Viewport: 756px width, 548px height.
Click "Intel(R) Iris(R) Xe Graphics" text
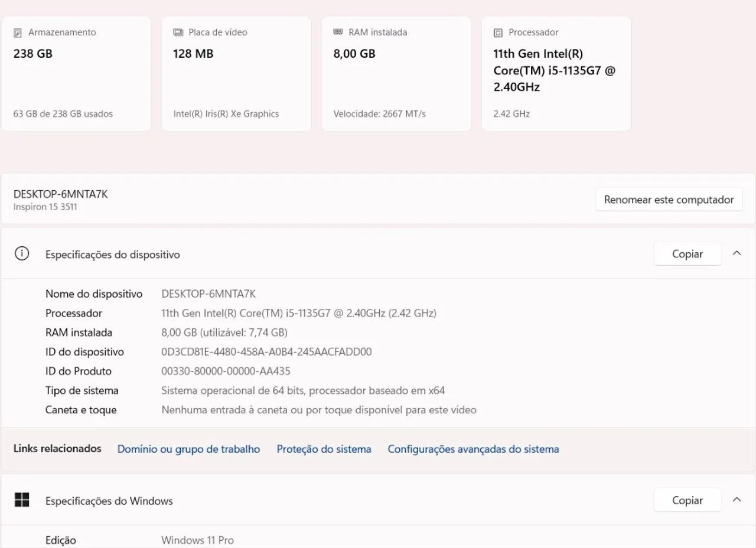click(226, 114)
